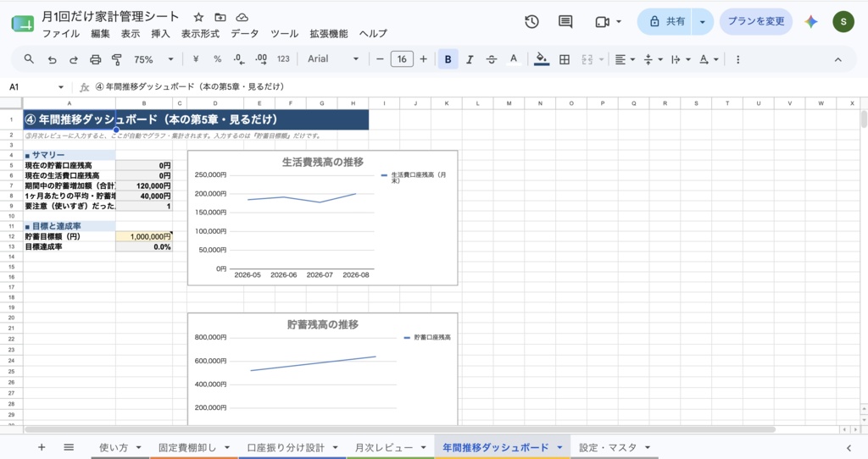868x459 pixels.
Task: Click the formula bar text
Action: (x=190, y=87)
